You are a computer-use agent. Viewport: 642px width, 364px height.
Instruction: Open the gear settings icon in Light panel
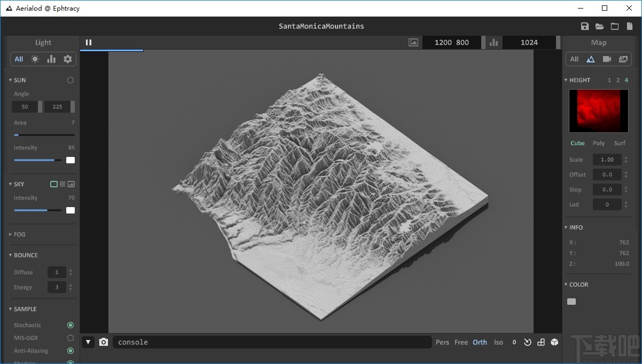67,59
